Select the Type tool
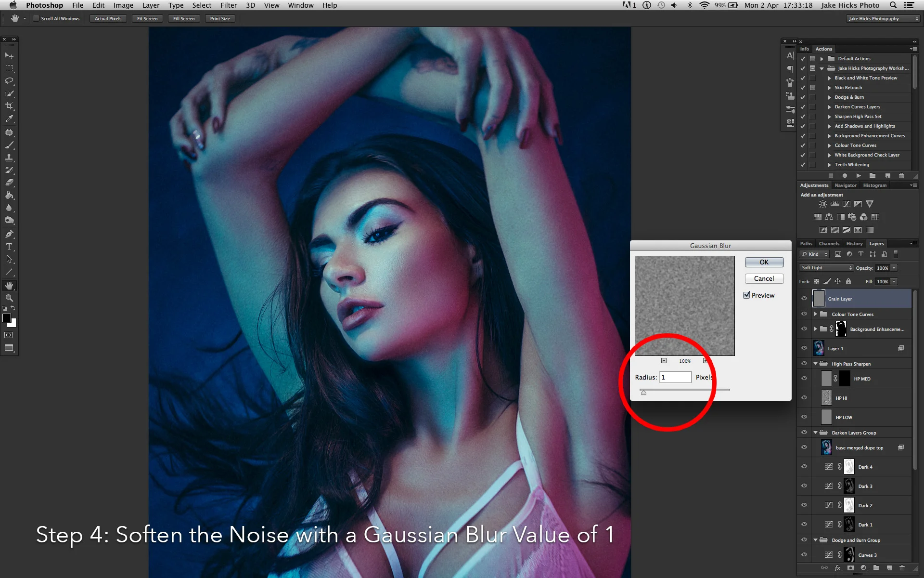The height and width of the screenshot is (578, 924). pyautogui.click(x=9, y=247)
